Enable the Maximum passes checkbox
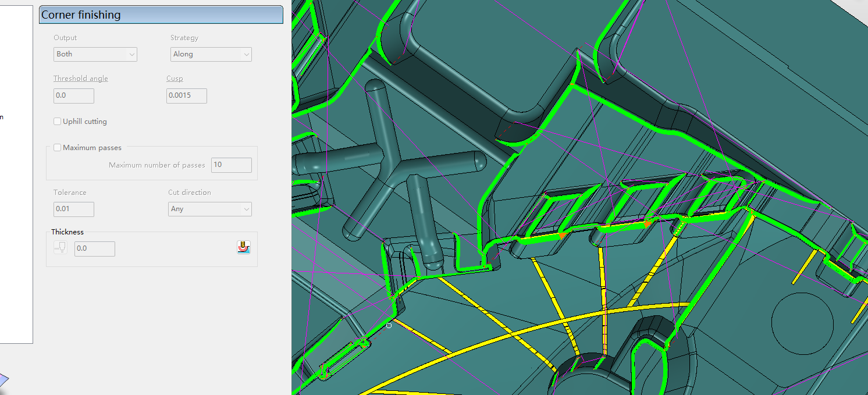The height and width of the screenshot is (395, 868). tap(57, 147)
